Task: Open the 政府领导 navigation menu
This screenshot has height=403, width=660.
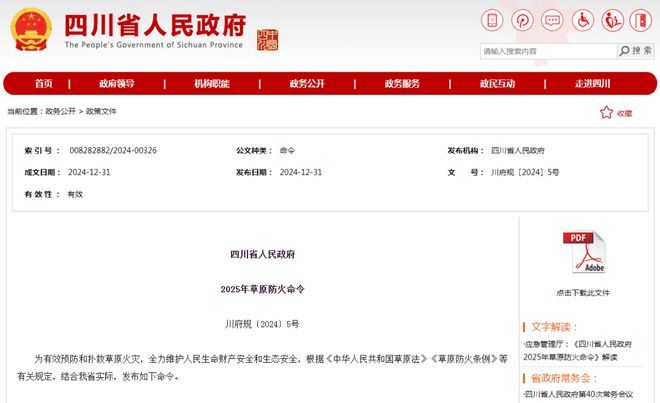Action: (117, 84)
